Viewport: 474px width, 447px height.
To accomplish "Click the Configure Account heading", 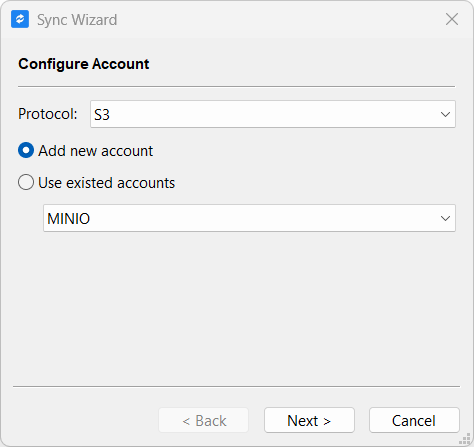I will pos(84,64).
